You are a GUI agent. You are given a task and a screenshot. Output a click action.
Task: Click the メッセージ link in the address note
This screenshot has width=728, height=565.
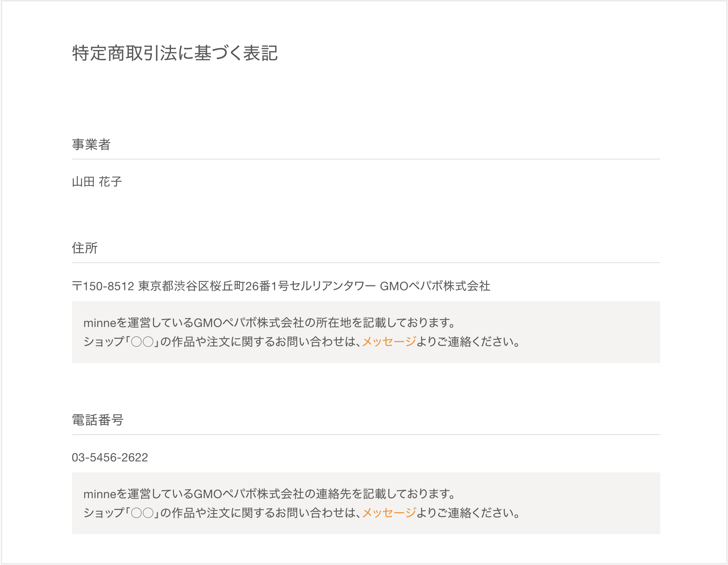[389, 342]
